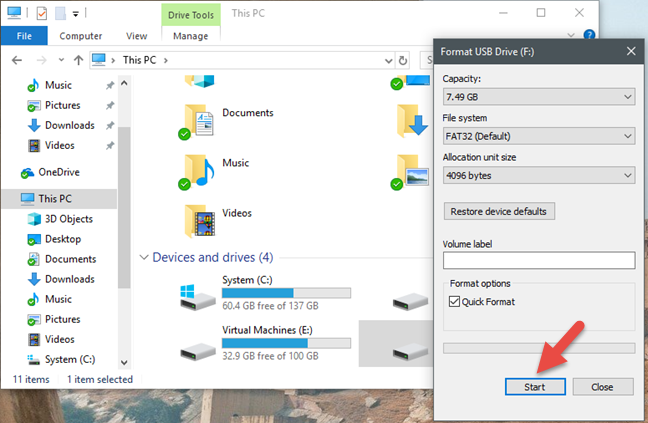Click the Close button in Format dialog
This screenshot has width=648, height=423.
[603, 387]
